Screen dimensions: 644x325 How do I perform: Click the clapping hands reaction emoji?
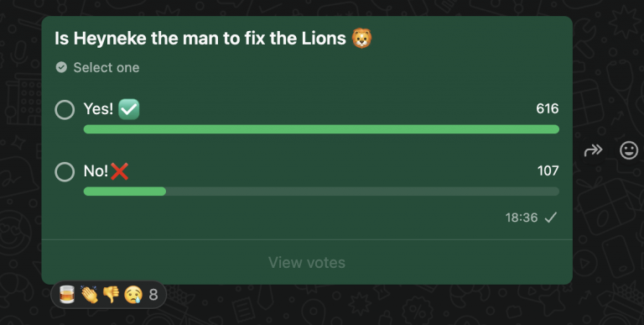pyautogui.click(x=89, y=295)
